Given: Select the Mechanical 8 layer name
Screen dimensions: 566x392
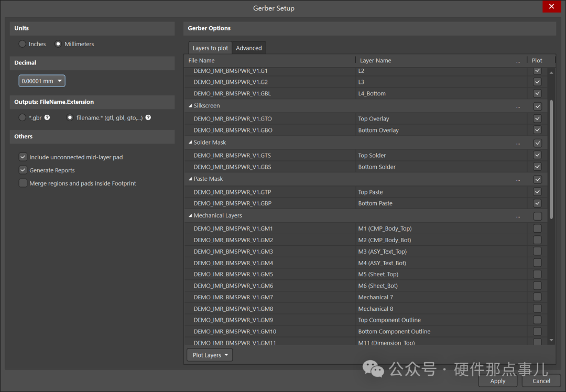Looking at the screenshot, I should (x=375, y=309).
